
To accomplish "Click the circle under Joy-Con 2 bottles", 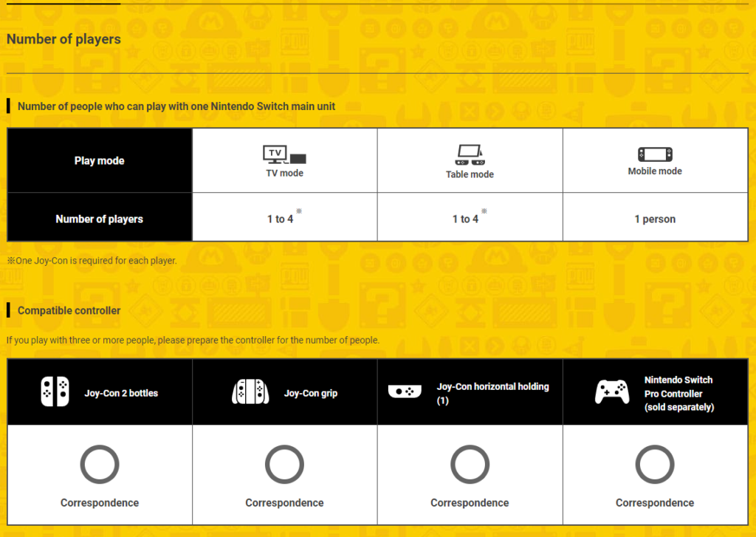I will [x=100, y=465].
